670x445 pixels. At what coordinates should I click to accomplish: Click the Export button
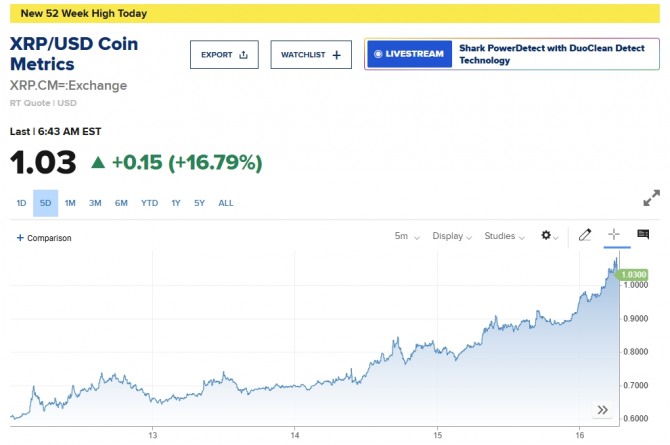click(x=224, y=55)
